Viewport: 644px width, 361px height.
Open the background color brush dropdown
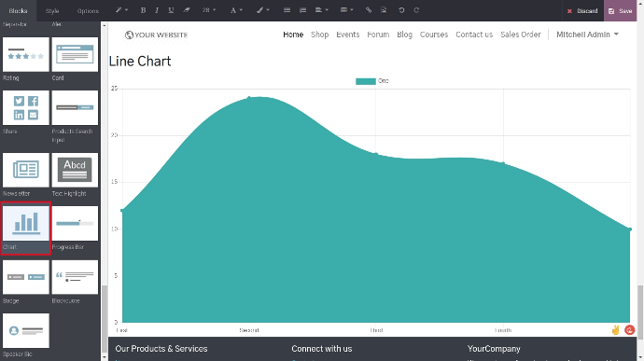(x=262, y=10)
